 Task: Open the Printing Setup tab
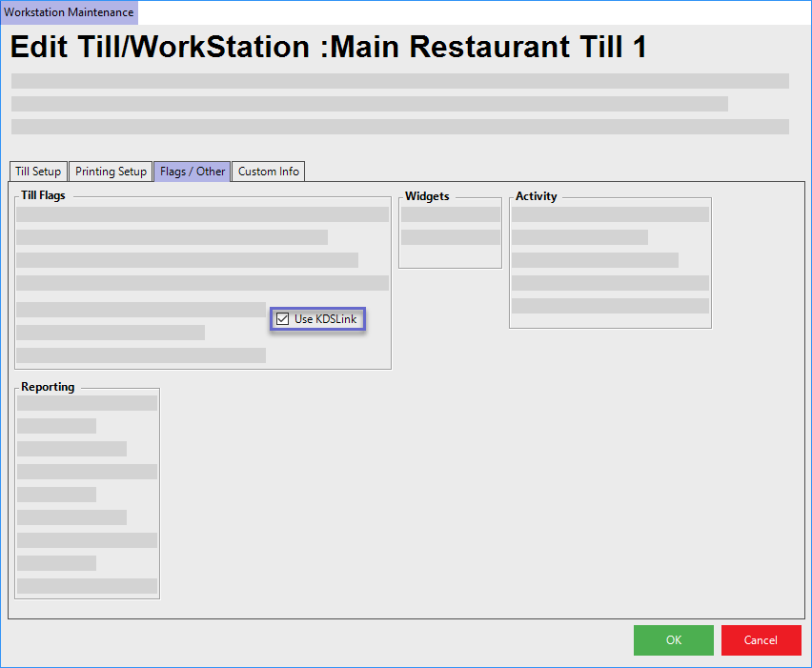[111, 172]
